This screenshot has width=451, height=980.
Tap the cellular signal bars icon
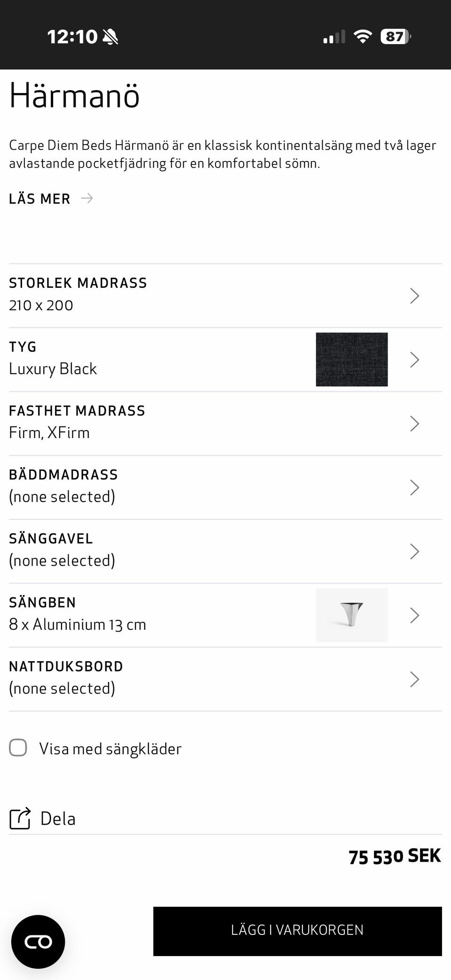click(x=334, y=37)
